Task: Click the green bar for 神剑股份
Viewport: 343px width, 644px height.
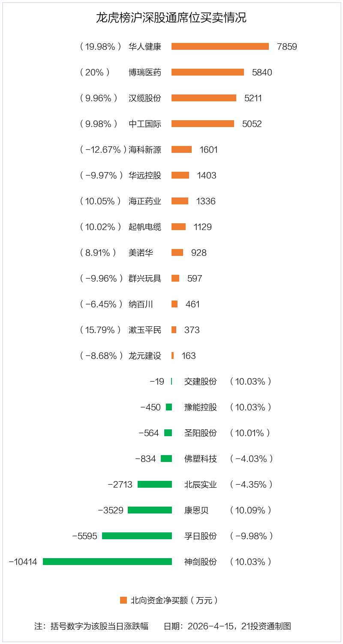Action: click(107, 562)
